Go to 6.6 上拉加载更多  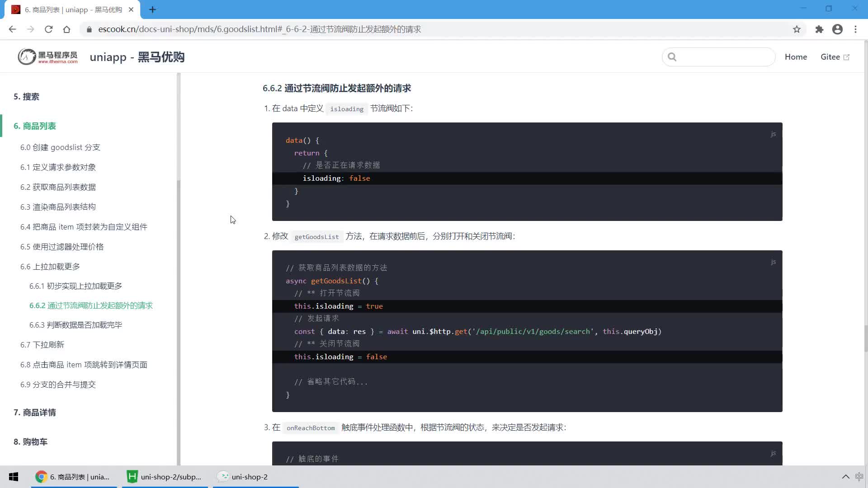[50, 267]
